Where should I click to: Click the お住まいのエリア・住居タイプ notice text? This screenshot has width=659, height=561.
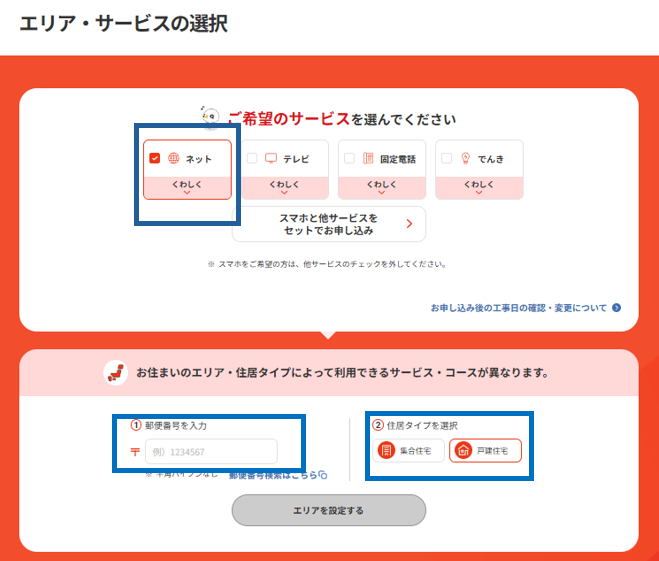coord(343,373)
